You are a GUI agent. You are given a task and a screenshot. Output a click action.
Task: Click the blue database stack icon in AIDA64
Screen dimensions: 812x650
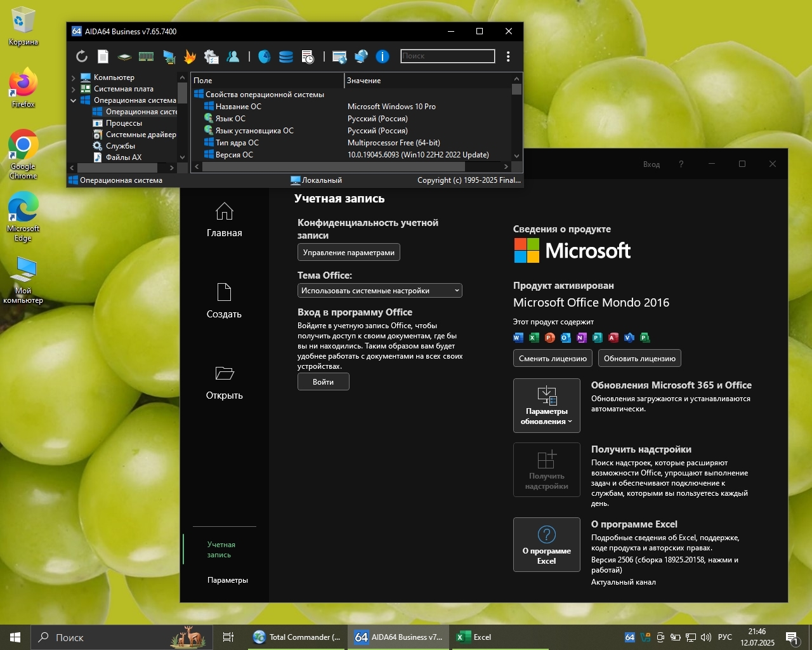point(286,56)
